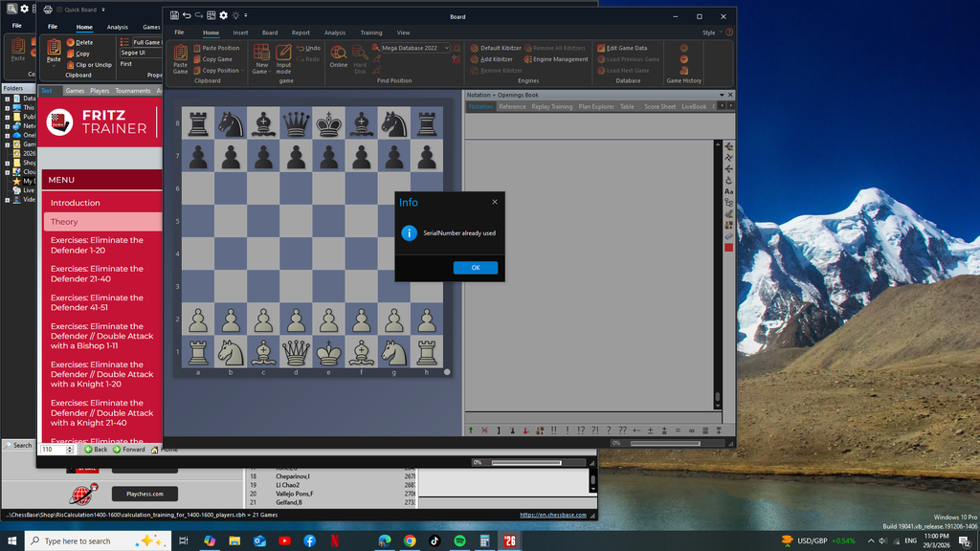
Task: Open the Segoe UI font dropdown
Action: point(141,54)
